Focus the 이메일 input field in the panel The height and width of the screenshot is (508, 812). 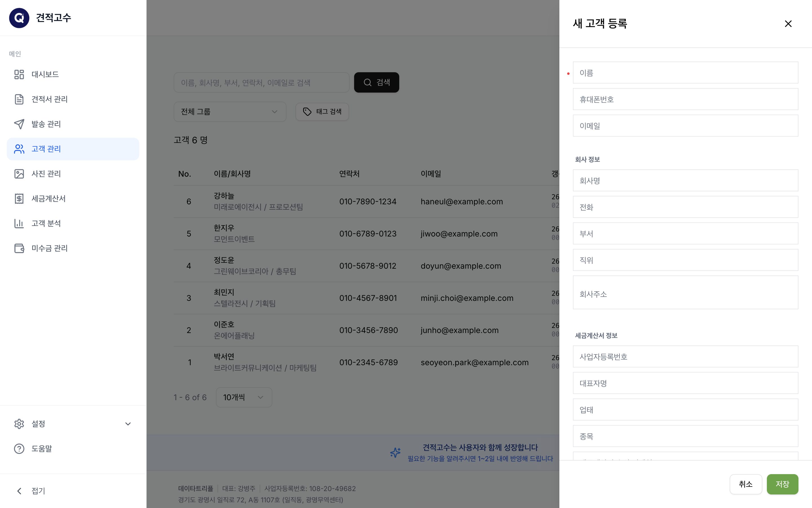[x=685, y=126]
